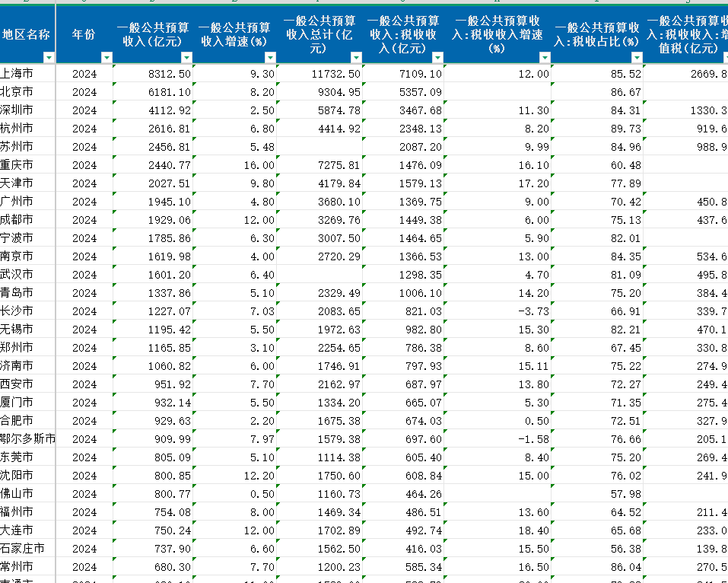Image resolution: width=728 pixels, height=583 pixels.
Task: Select the 苏州市 row name cell
Action: tap(27, 146)
